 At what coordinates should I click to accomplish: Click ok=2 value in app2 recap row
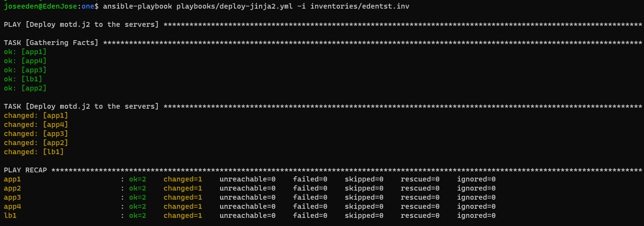(138, 188)
